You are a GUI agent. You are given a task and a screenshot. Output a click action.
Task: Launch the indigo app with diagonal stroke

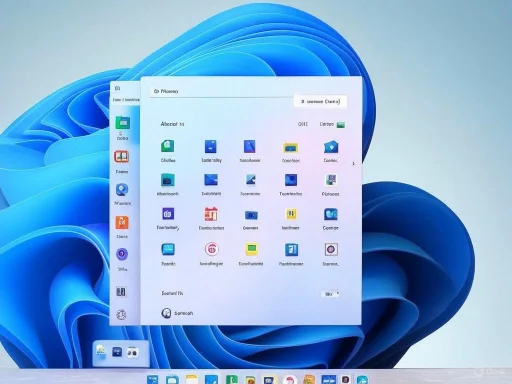(250, 146)
